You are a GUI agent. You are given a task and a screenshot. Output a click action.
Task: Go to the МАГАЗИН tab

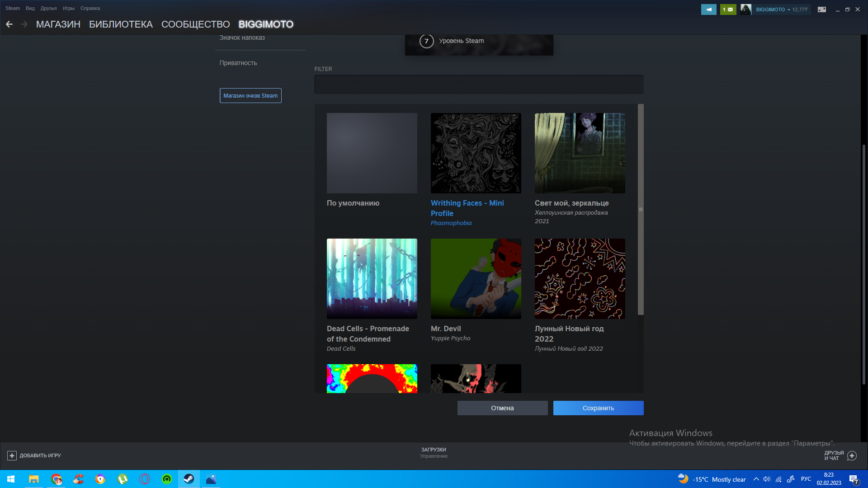(x=58, y=24)
